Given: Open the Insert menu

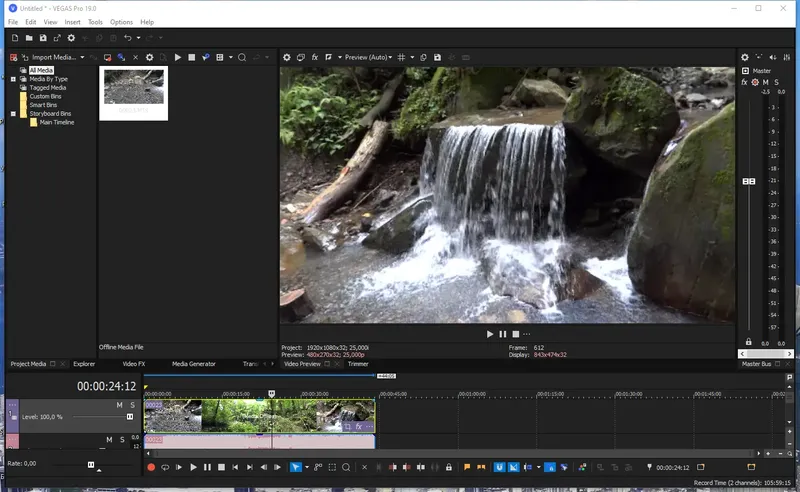Looking at the screenshot, I should point(72,21).
